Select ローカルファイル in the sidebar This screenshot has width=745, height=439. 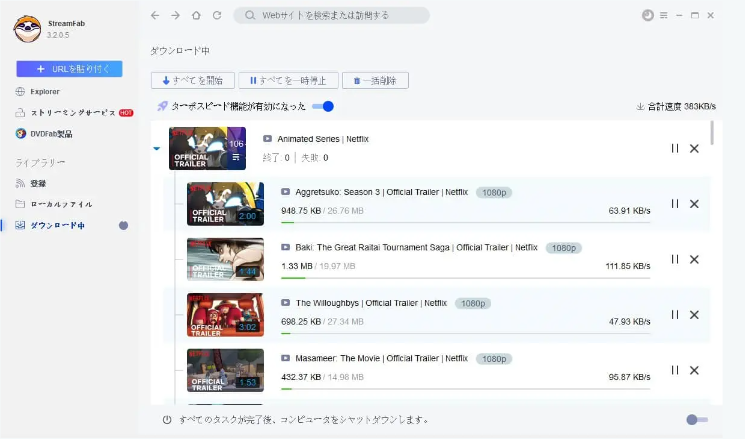[54, 204]
